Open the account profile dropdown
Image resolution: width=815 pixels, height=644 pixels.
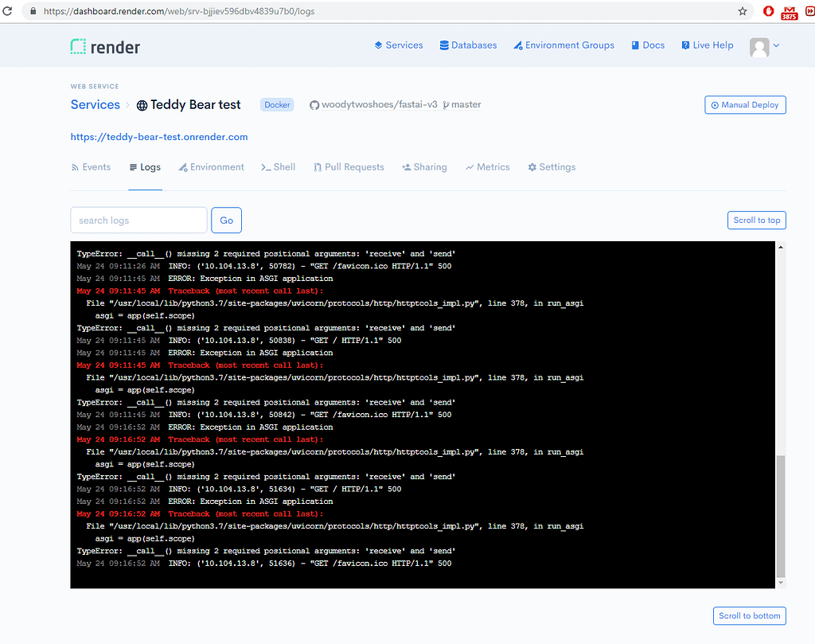pyautogui.click(x=763, y=46)
